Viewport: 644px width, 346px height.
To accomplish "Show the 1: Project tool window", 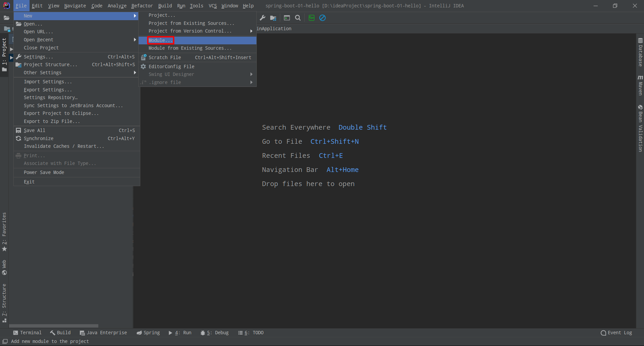I will (4, 55).
